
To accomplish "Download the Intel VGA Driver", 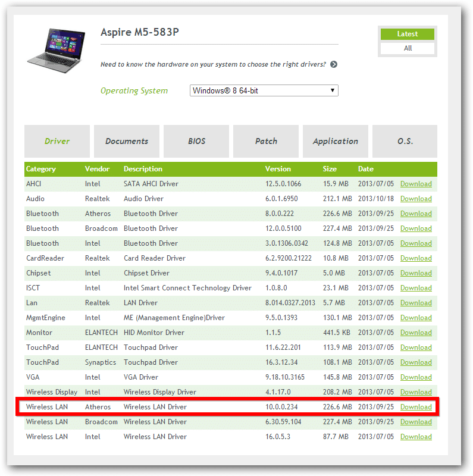I will [x=416, y=377].
